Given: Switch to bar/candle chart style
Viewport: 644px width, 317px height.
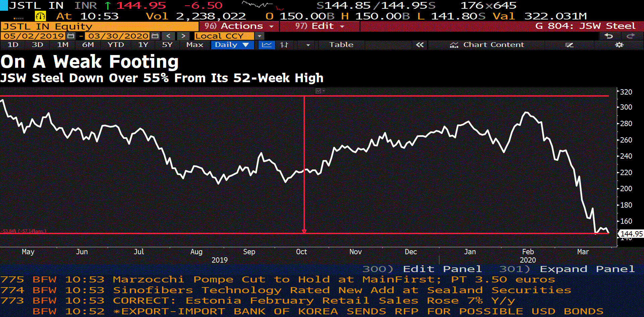Looking at the screenshot, I should [x=284, y=45].
